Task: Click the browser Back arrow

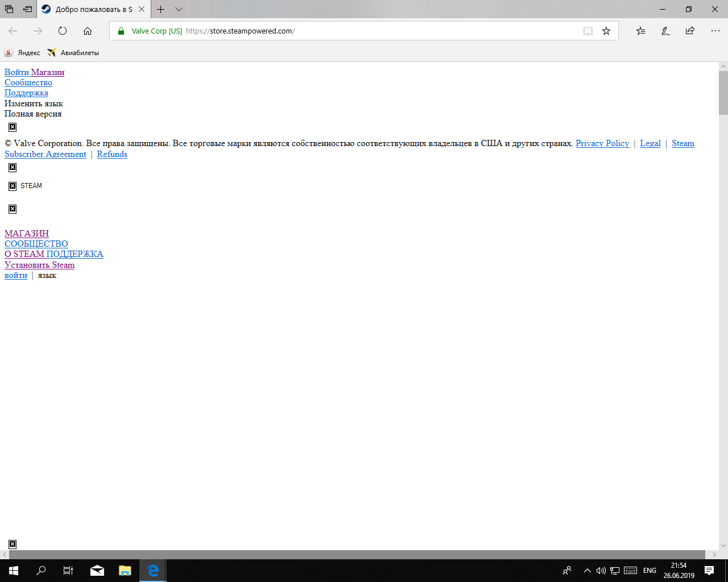Action: (x=13, y=31)
